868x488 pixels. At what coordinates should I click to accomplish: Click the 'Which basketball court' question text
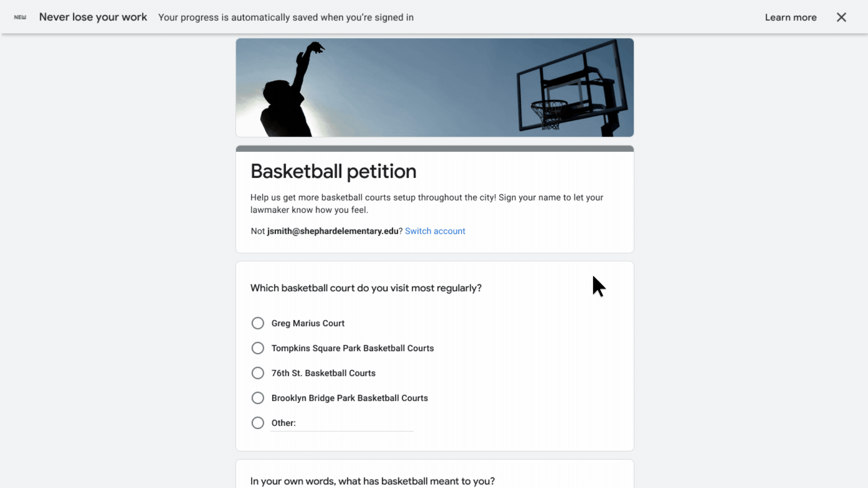pyautogui.click(x=366, y=288)
